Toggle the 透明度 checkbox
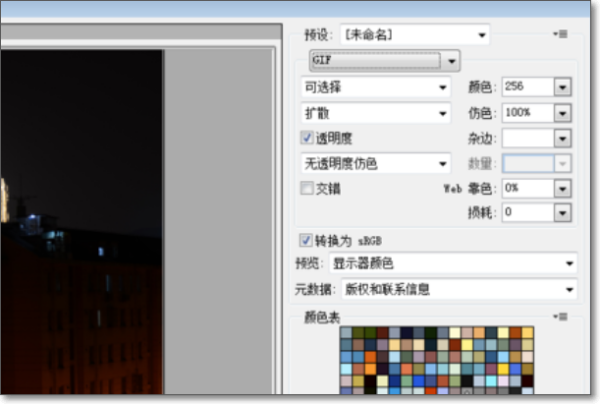The height and width of the screenshot is (404, 600). click(308, 138)
